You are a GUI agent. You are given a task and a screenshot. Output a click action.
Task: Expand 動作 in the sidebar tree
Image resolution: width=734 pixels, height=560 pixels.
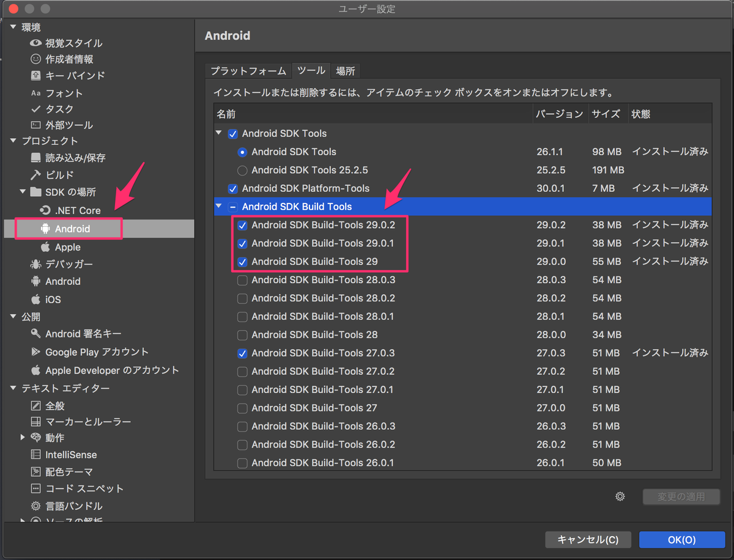pyautogui.click(x=23, y=437)
